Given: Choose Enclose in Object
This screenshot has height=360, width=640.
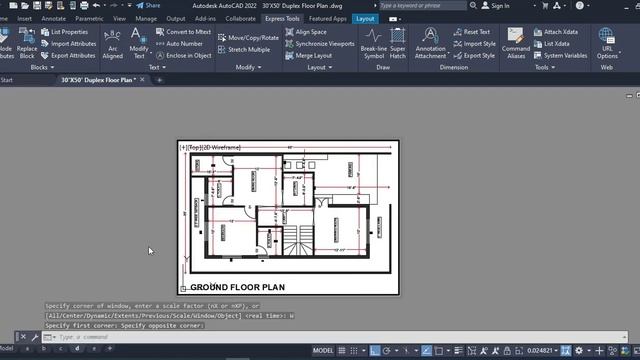Looking at the screenshot, I should (x=184, y=56).
